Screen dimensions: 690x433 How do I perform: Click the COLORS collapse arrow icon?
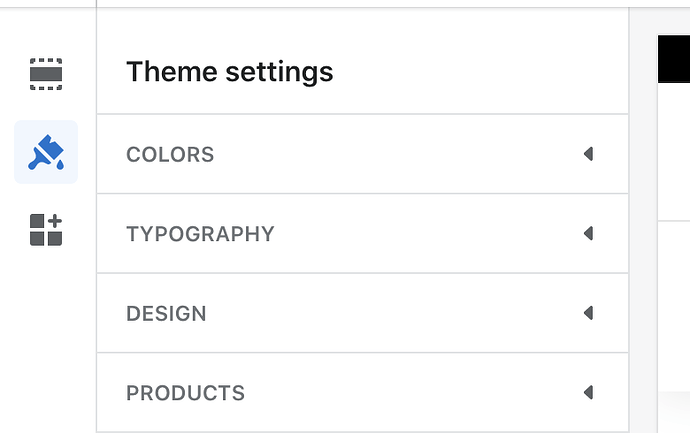tap(588, 154)
